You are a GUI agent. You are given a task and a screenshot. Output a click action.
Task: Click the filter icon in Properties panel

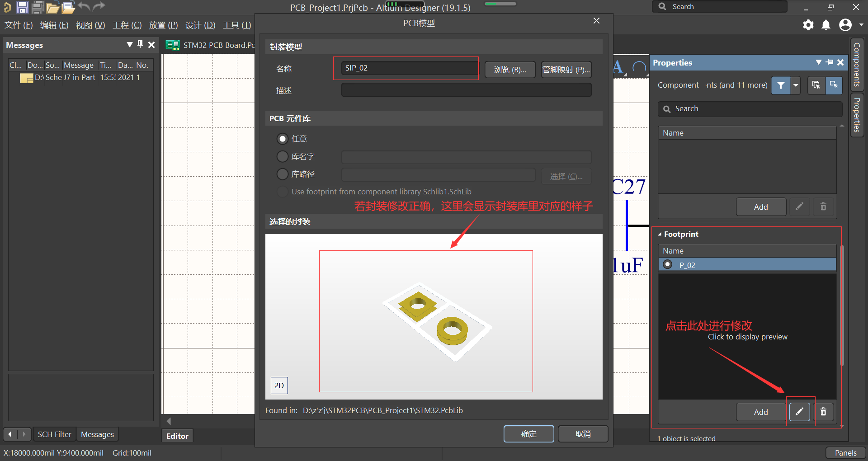click(x=781, y=85)
